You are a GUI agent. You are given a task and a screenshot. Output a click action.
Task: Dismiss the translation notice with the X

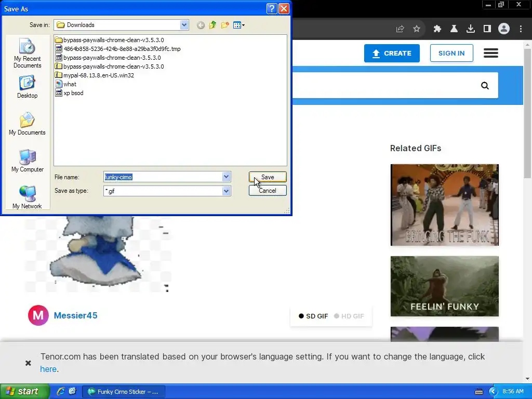28,363
